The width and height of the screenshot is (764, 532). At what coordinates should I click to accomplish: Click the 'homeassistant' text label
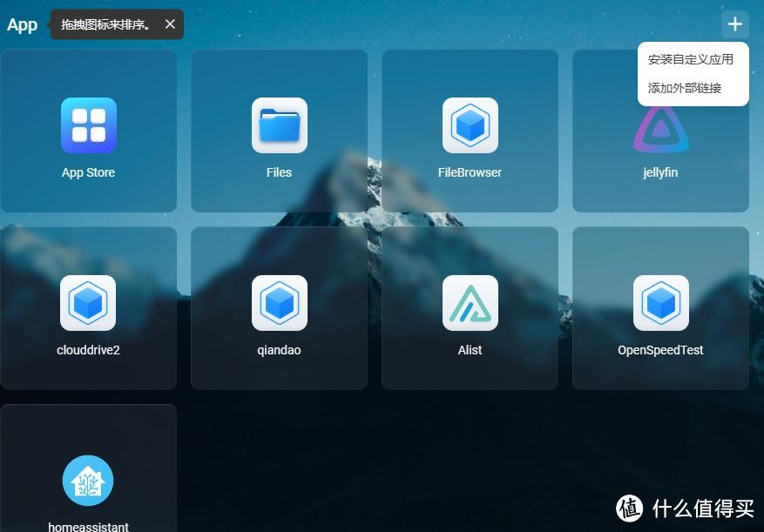click(88, 527)
